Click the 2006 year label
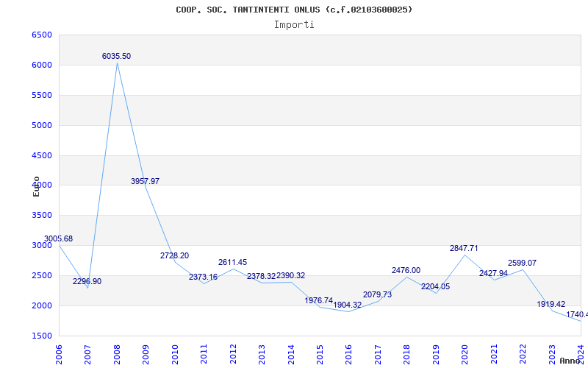588x368 pixels. pyautogui.click(x=59, y=354)
